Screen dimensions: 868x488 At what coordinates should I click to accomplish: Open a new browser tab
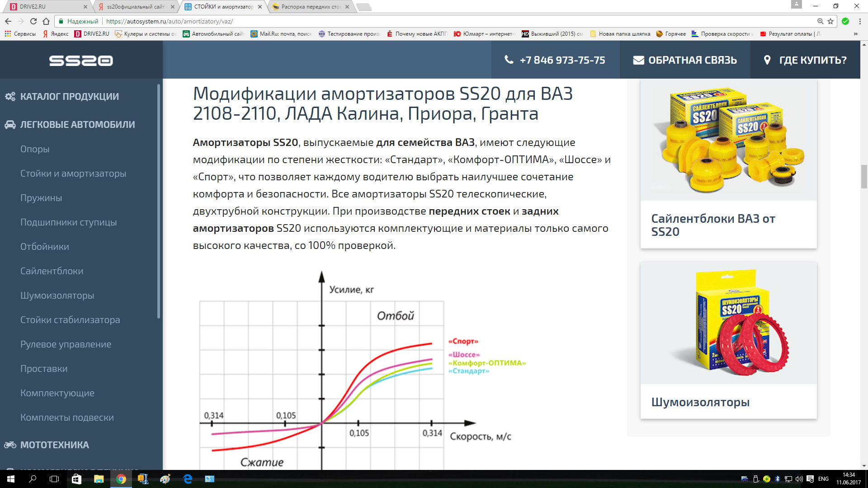(364, 7)
